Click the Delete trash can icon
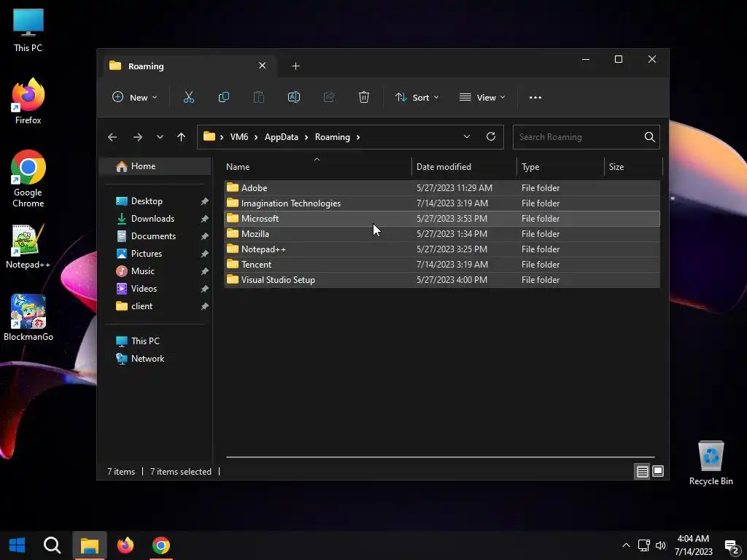This screenshot has width=747, height=560. pos(364,97)
